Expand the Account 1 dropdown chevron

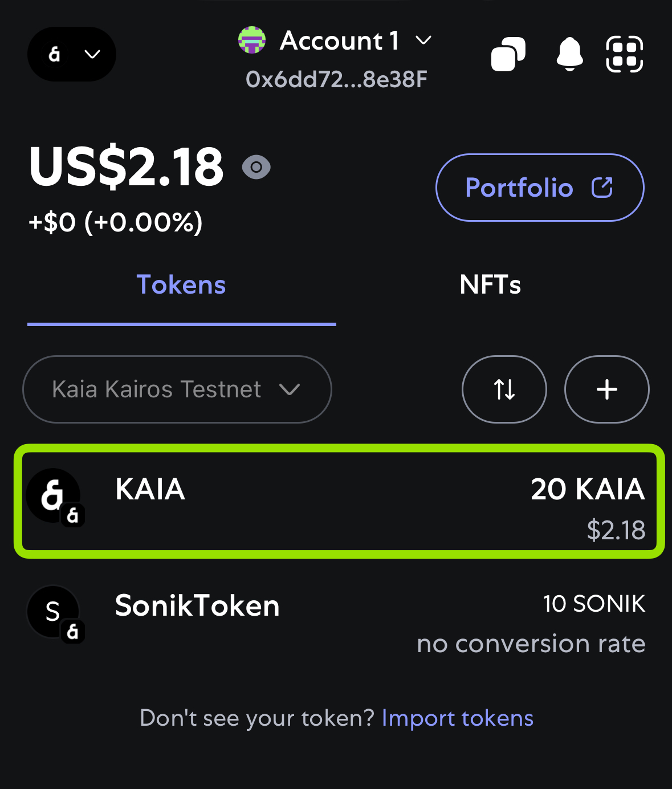423,40
